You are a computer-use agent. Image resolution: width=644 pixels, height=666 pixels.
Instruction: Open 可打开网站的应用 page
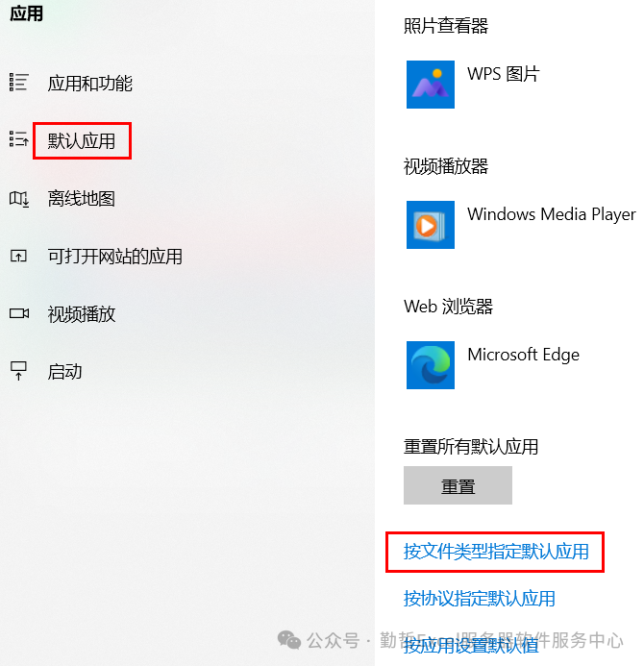tap(114, 257)
